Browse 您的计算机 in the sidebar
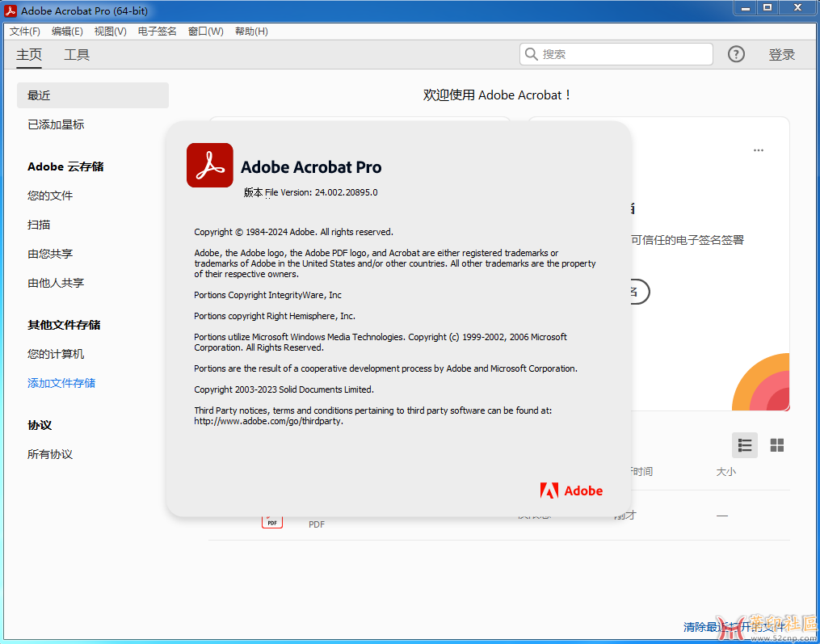 tap(56, 354)
